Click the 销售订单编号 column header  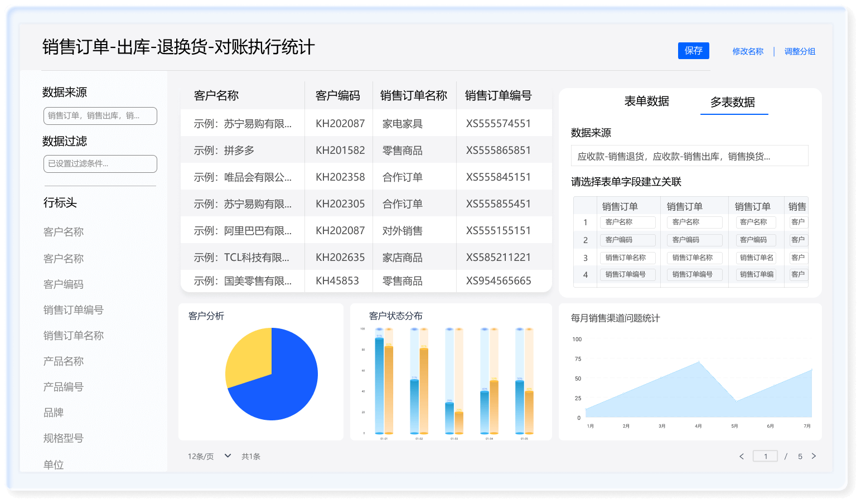click(498, 96)
